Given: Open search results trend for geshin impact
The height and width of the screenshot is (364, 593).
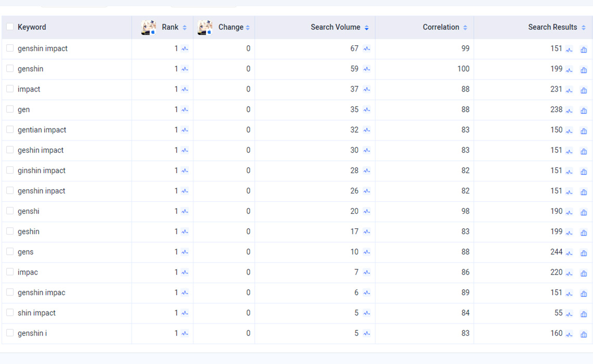Looking at the screenshot, I should point(569,151).
